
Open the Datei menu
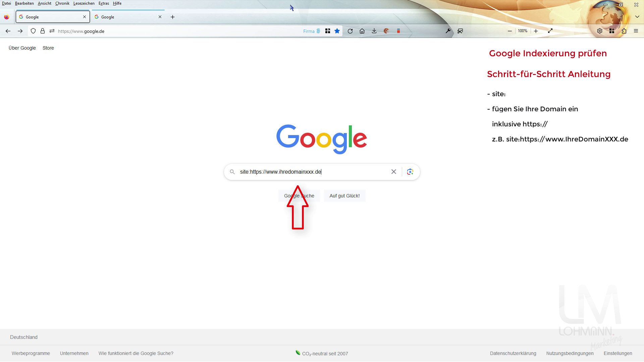tap(6, 3)
